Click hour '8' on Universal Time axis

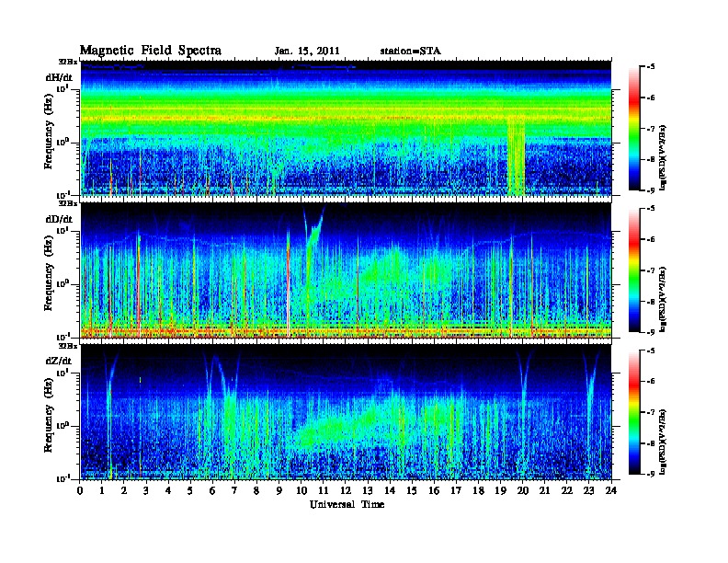click(x=257, y=490)
